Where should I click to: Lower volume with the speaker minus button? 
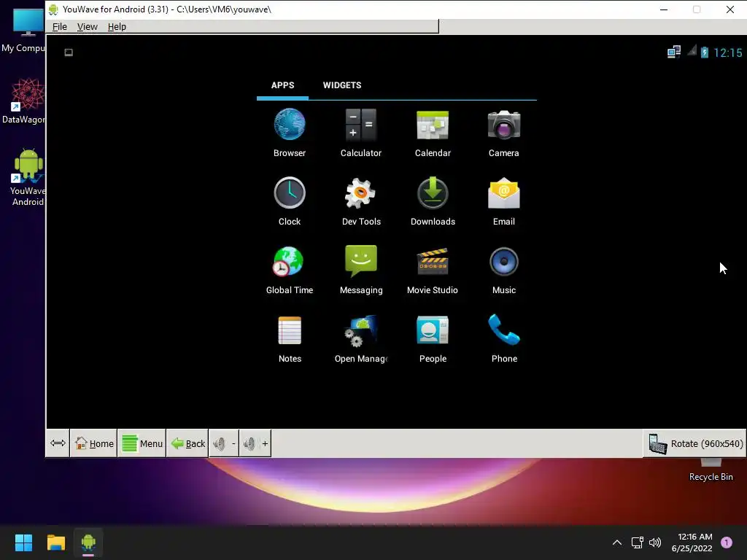pyautogui.click(x=224, y=443)
